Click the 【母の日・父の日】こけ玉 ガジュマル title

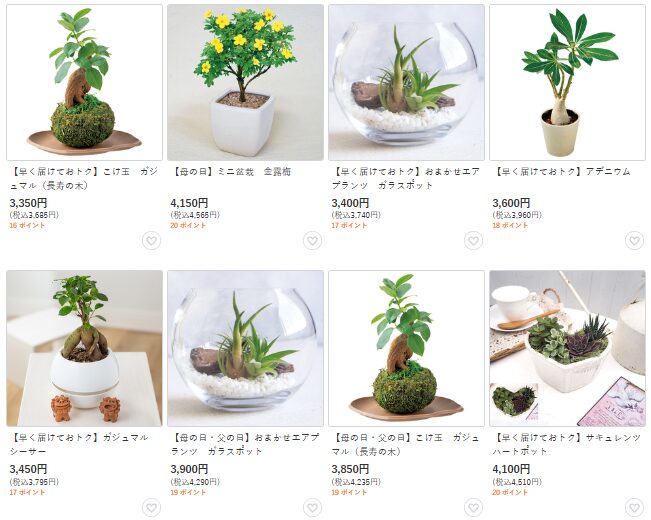[x=406, y=444]
